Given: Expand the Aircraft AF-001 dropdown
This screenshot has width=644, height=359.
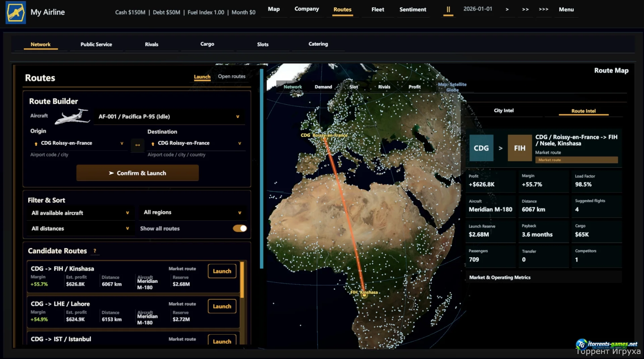Looking at the screenshot, I should pyautogui.click(x=169, y=117).
